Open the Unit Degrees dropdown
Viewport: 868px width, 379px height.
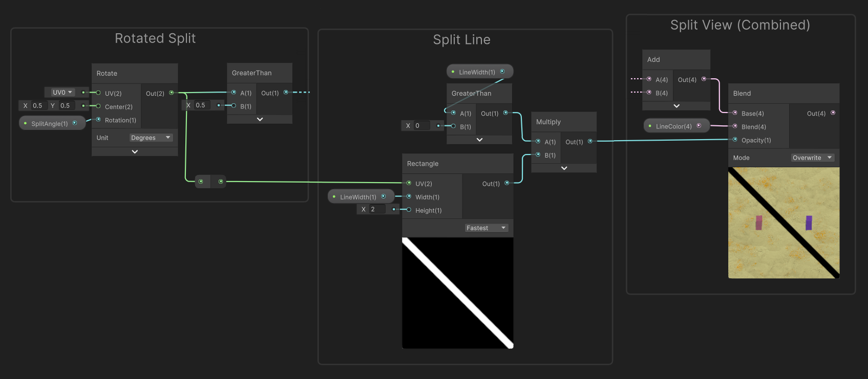click(151, 138)
